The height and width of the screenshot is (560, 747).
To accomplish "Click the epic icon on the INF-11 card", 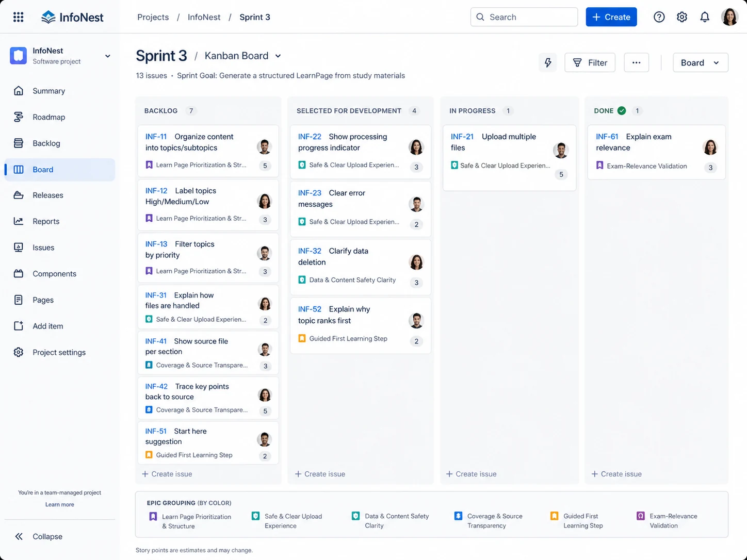I will tap(149, 165).
